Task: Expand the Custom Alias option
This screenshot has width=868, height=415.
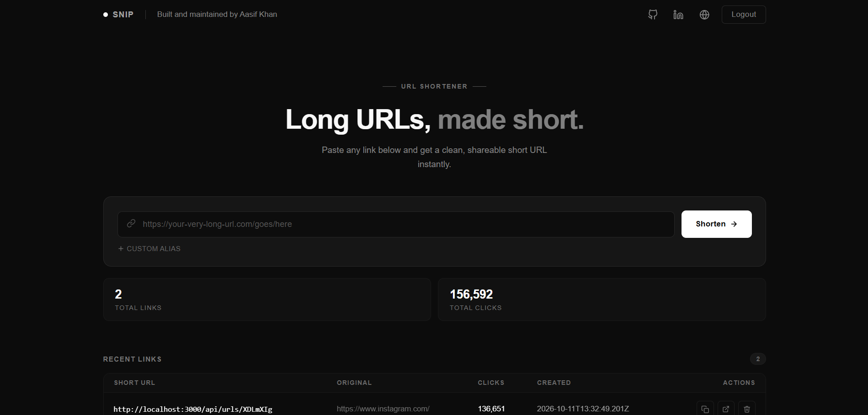Action: tap(149, 249)
